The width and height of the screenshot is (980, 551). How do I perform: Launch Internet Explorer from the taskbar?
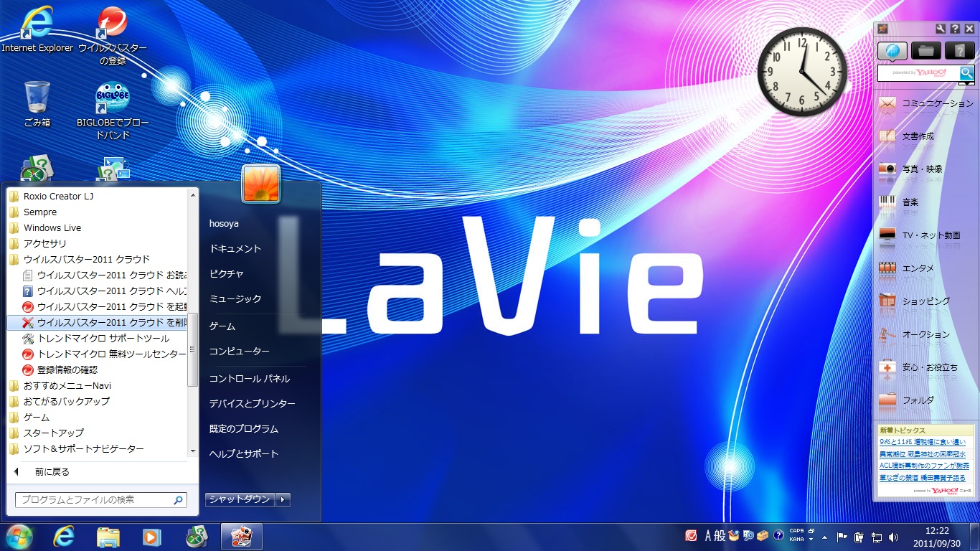pyautogui.click(x=65, y=537)
